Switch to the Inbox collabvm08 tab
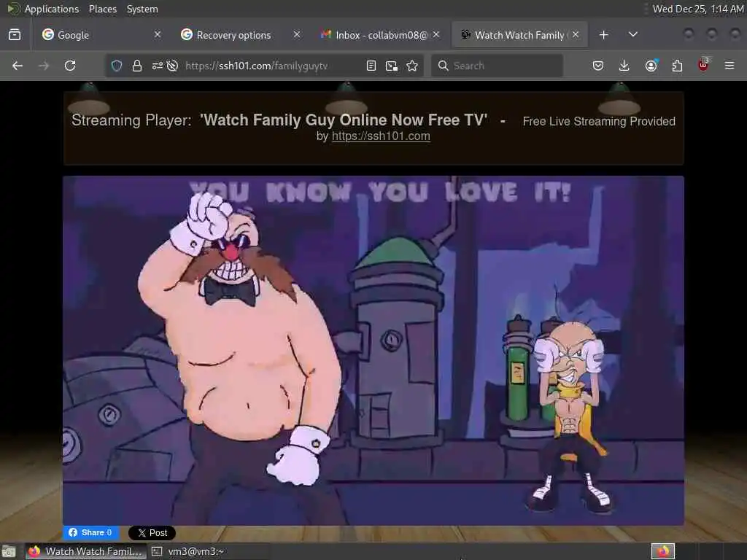Viewport: 747px width, 560px height. click(x=379, y=35)
